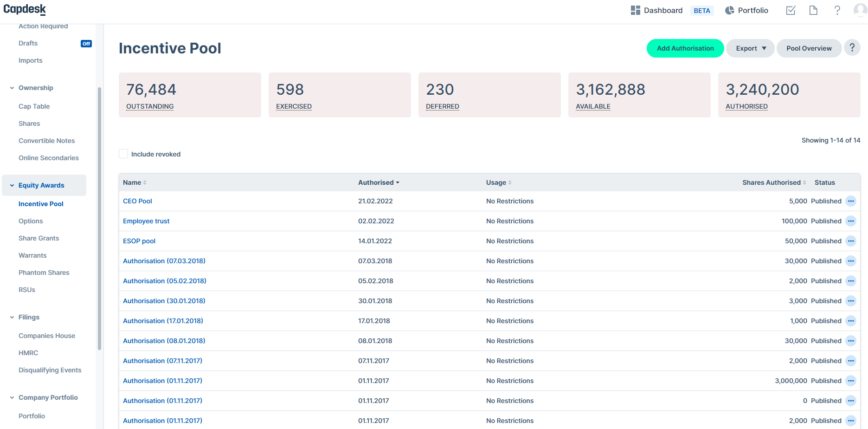
Task: Click the sidebar vertical scrollbar
Action: [99, 218]
